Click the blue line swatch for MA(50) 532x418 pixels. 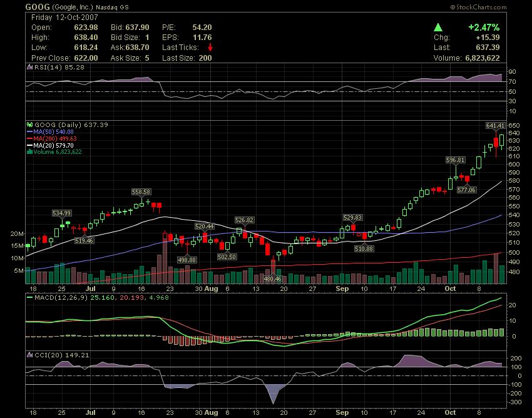29,131
